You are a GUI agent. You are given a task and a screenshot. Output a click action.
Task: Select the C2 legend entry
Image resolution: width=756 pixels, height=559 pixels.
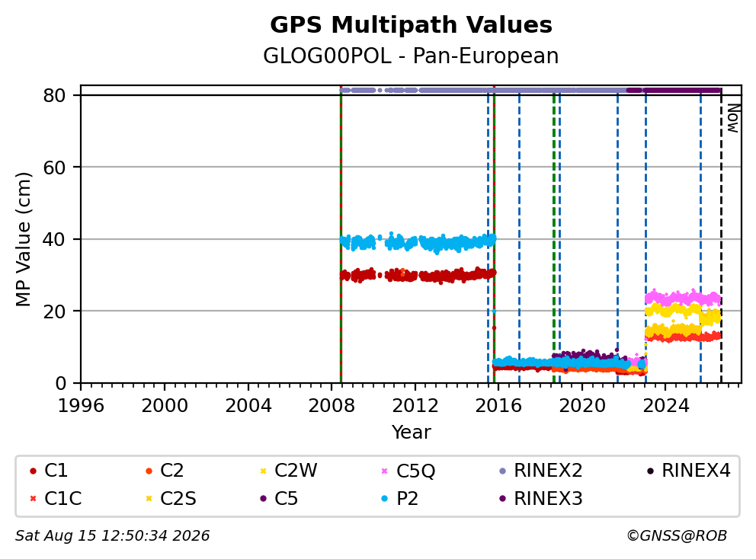[164, 471]
